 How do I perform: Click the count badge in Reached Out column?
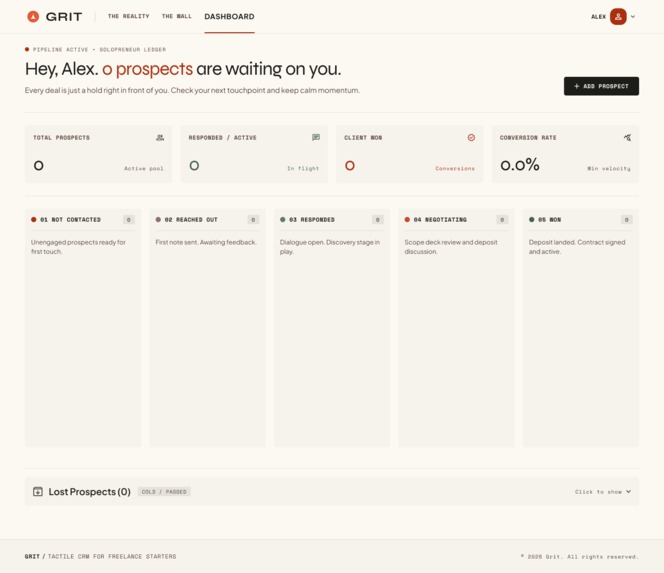click(253, 219)
